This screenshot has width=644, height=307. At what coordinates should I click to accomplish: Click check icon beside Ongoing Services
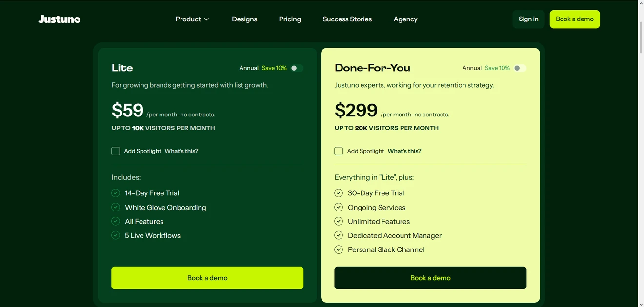[x=339, y=207]
